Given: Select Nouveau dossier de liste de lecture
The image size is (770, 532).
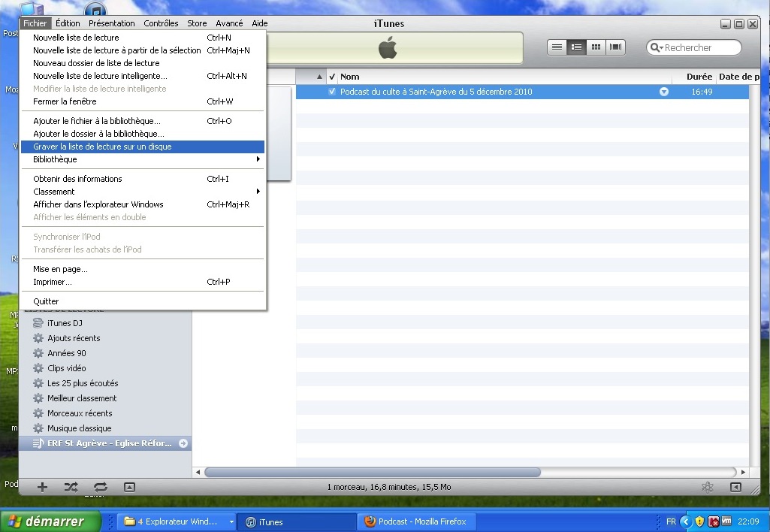Looking at the screenshot, I should (x=143, y=63).
